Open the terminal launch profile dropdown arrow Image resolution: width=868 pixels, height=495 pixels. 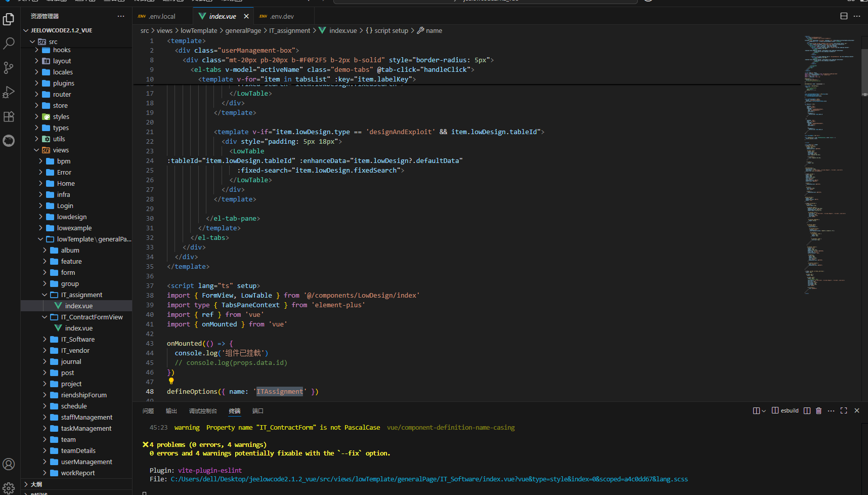pyautogui.click(x=764, y=410)
